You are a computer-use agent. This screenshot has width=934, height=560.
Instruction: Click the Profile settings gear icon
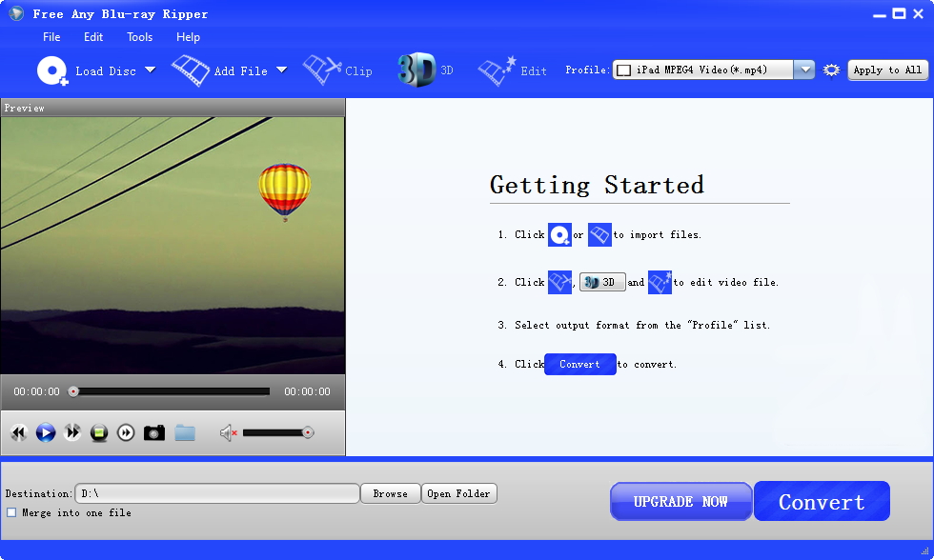tap(830, 70)
